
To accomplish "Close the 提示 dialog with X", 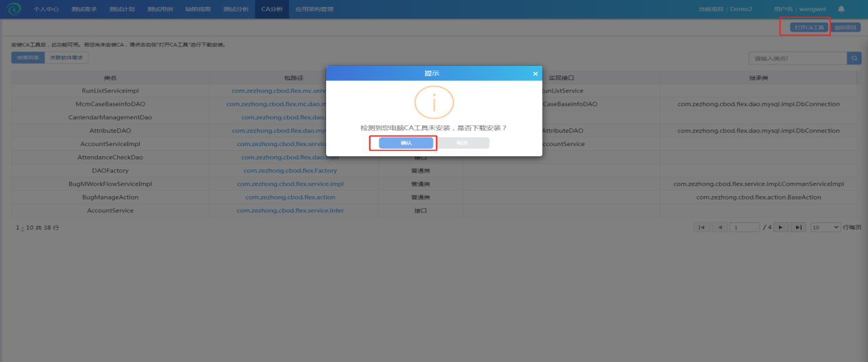I will pyautogui.click(x=535, y=73).
